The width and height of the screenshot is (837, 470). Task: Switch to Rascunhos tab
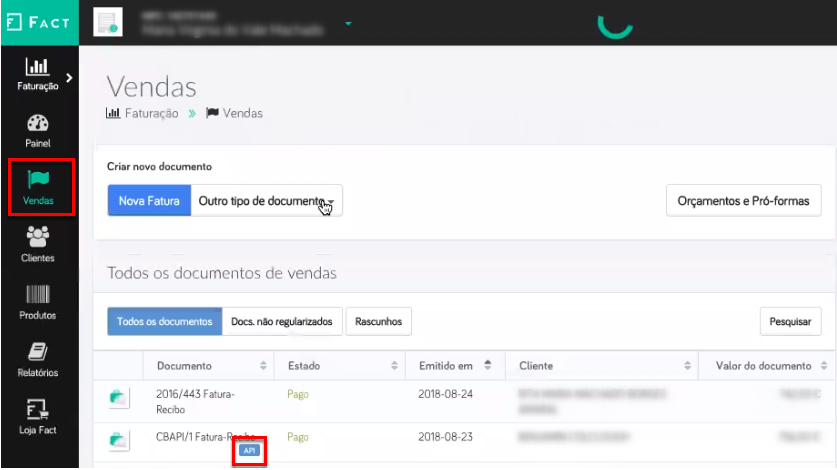(378, 321)
